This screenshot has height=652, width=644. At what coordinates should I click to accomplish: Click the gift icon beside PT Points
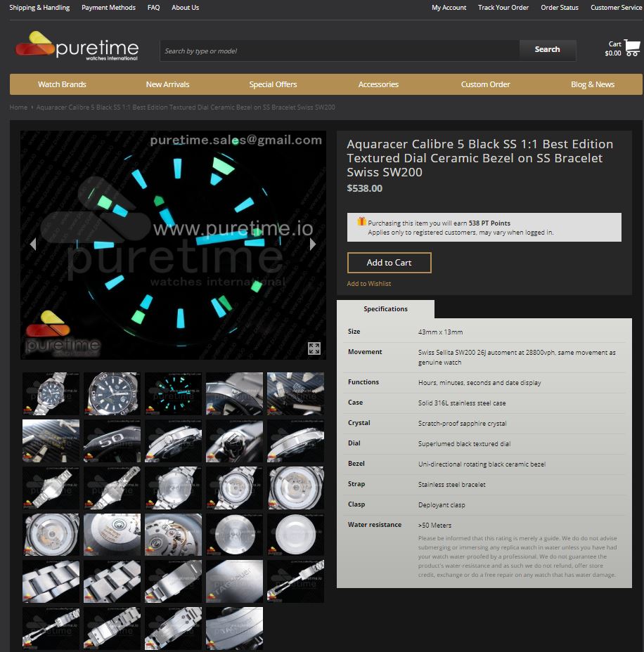(x=361, y=222)
